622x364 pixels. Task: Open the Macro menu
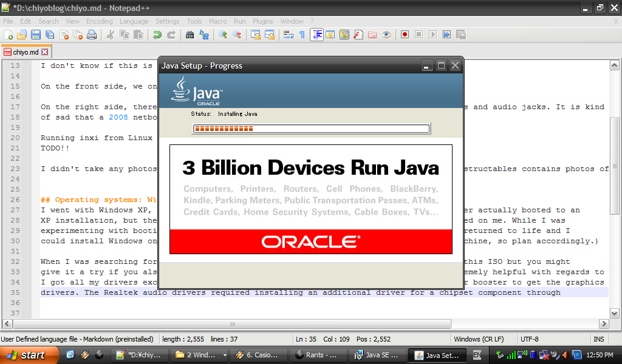tap(218, 21)
